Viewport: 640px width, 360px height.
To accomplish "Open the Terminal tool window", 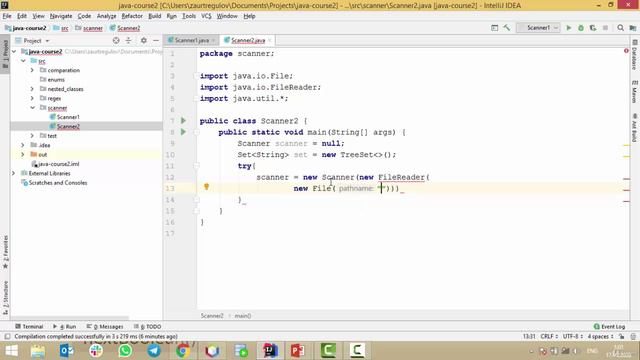I will pyautogui.click(x=29, y=327).
